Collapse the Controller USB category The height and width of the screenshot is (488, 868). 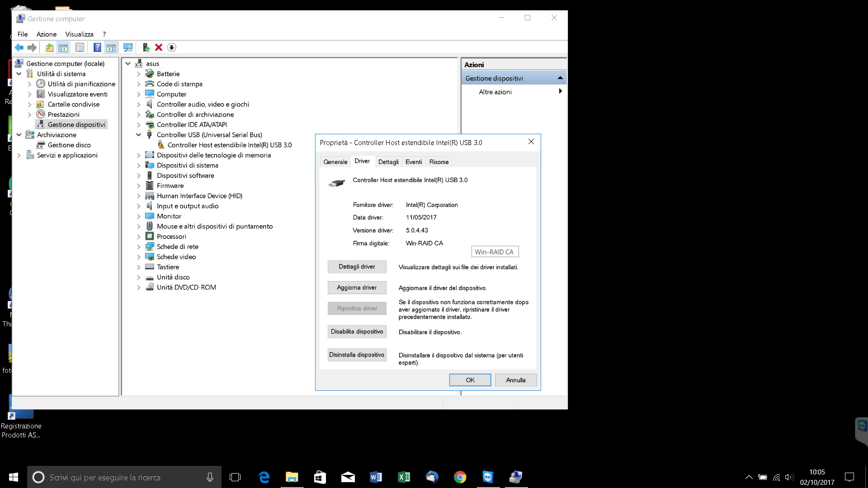click(x=139, y=135)
